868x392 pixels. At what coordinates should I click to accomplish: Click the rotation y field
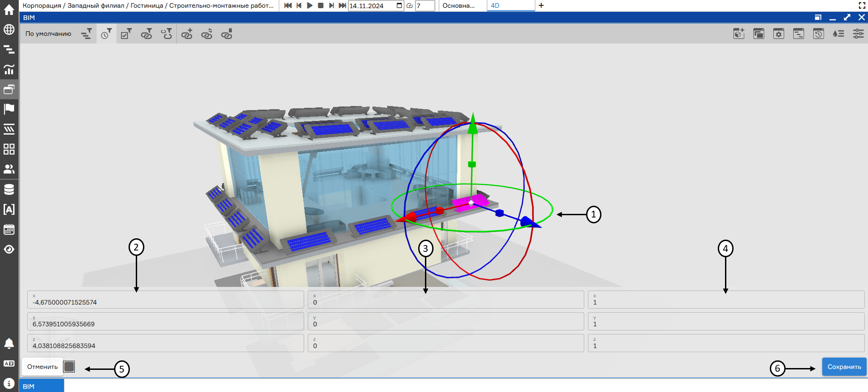coord(446,321)
